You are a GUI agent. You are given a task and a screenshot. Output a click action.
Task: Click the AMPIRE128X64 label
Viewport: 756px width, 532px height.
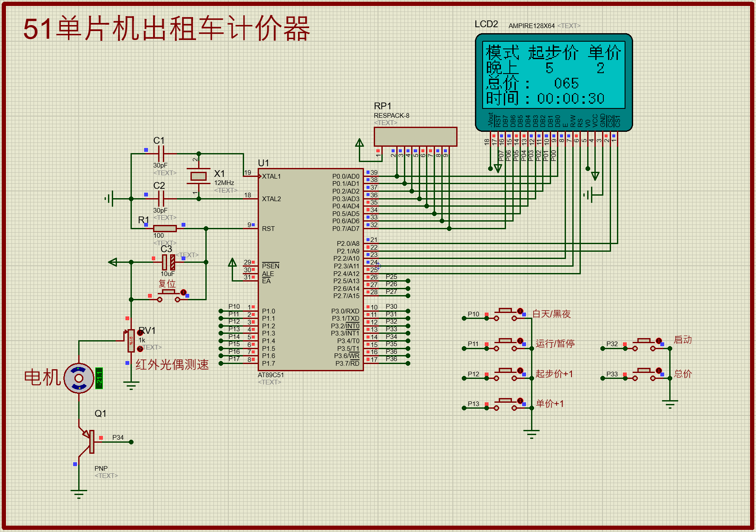531,26
